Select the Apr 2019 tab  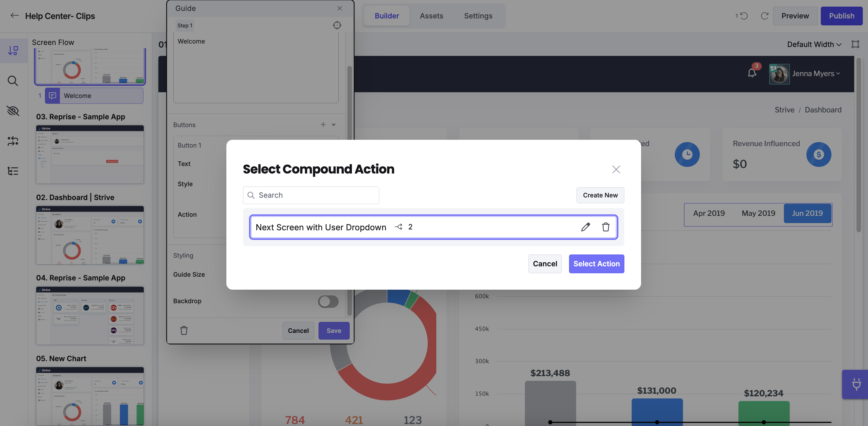(x=709, y=214)
